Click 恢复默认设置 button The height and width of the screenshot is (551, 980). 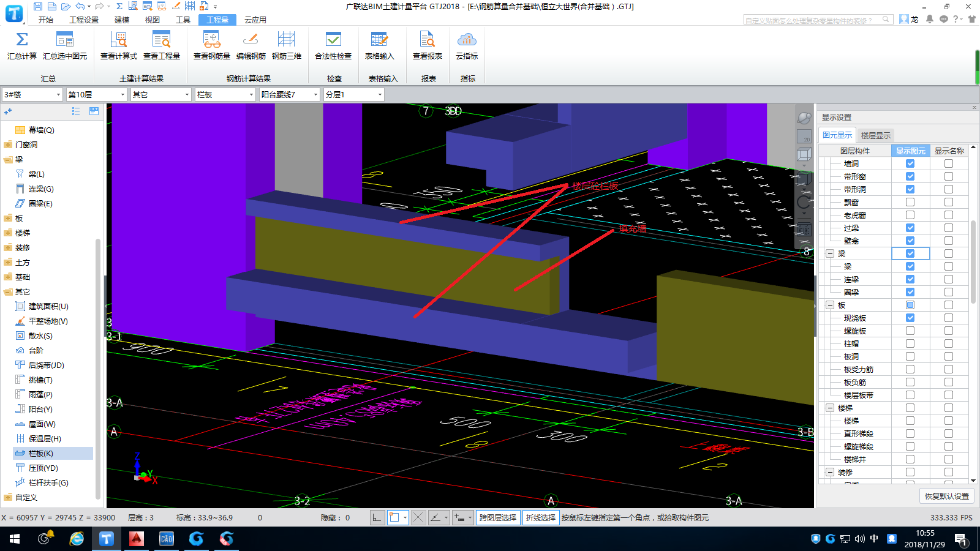(x=947, y=496)
